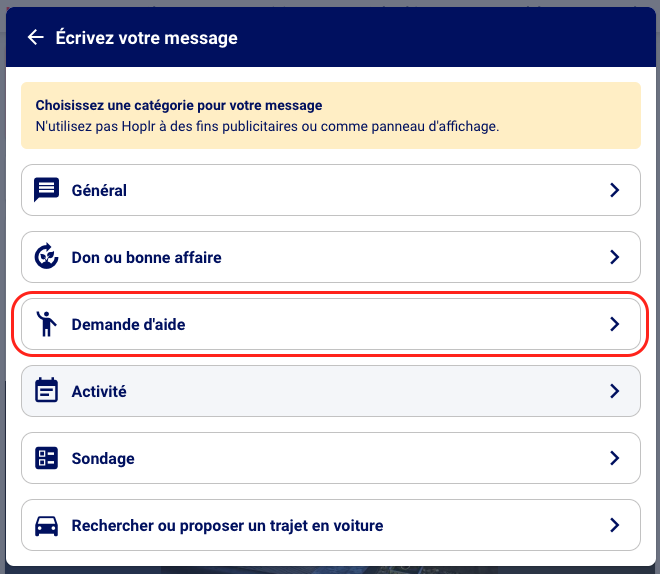Click the back arrow in header
The height and width of the screenshot is (574, 660).
click(x=36, y=38)
